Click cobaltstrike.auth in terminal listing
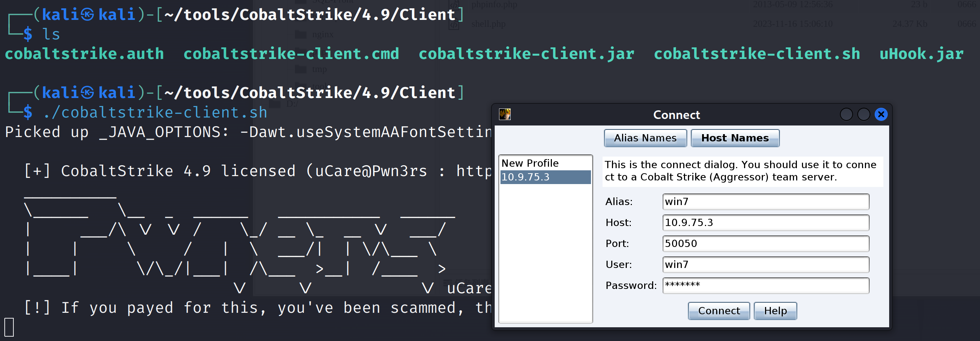The width and height of the screenshot is (980, 341). click(x=84, y=54)
